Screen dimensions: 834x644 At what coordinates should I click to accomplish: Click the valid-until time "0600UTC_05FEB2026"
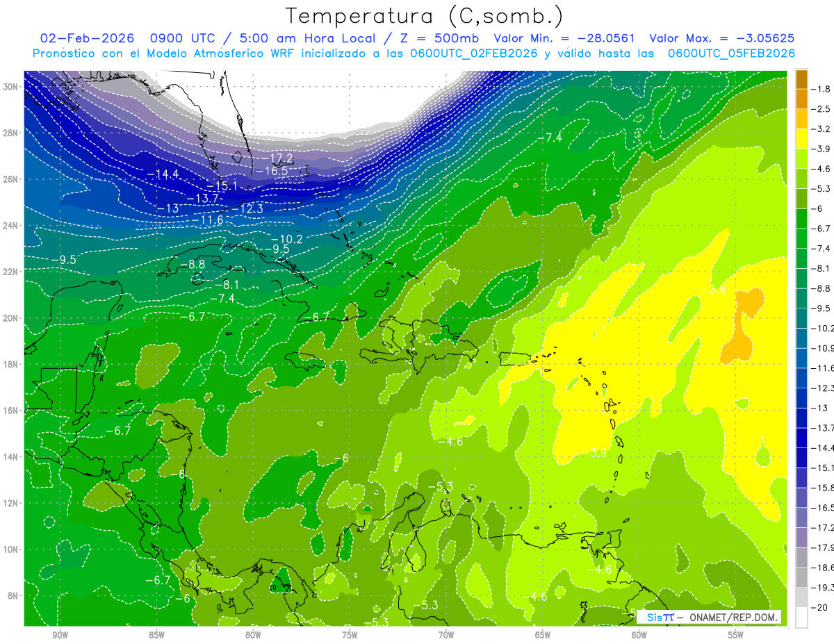coord(731,53)
